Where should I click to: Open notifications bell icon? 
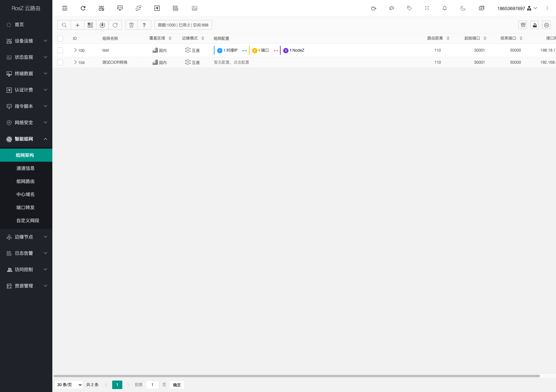point(444,8)
